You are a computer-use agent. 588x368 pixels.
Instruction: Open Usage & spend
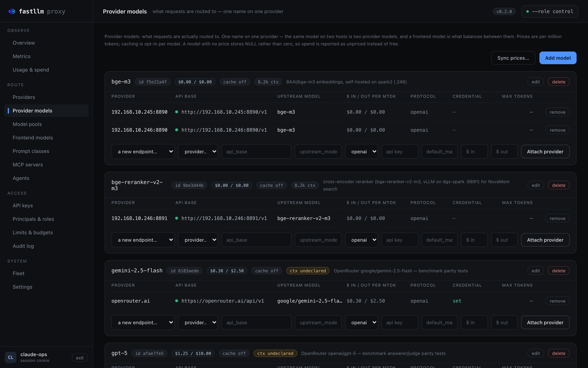[x=46, y=70]
